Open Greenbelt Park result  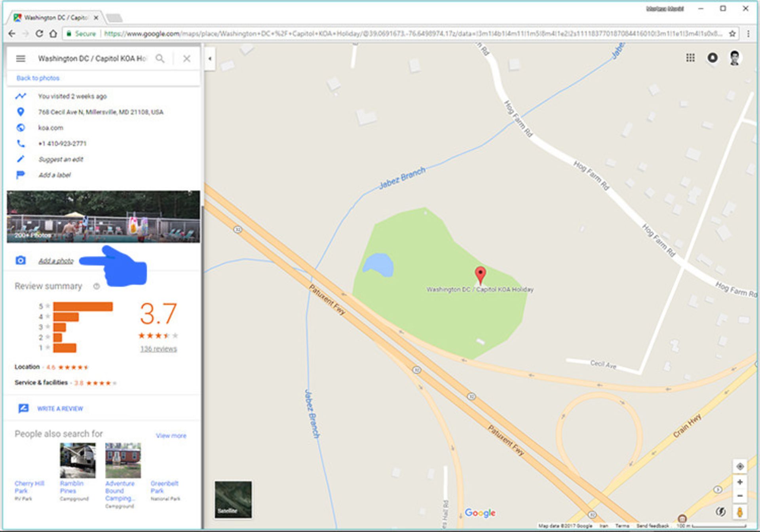point(165,487)
